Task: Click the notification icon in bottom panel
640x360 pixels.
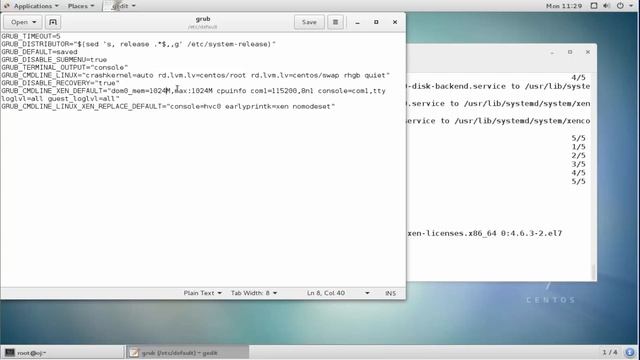Action: coord(629,352)
